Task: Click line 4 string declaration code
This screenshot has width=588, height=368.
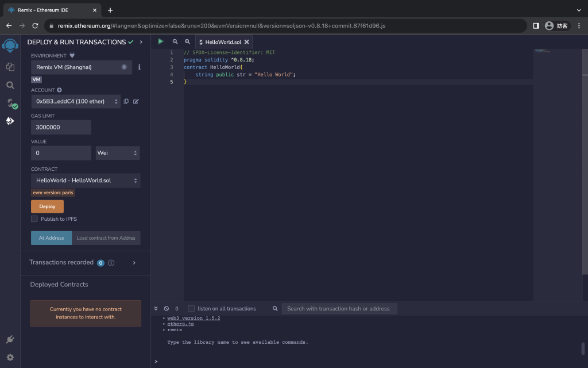Action: coord(245,75)
